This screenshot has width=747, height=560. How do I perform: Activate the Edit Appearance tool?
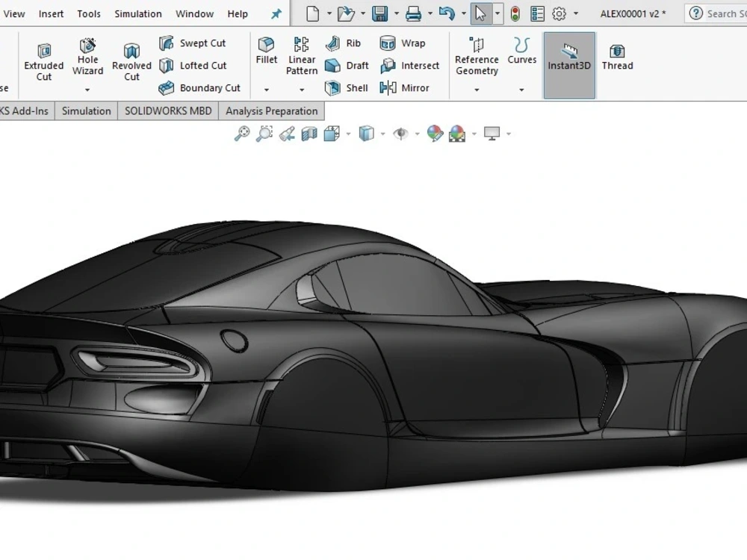(x=436, y=133)
